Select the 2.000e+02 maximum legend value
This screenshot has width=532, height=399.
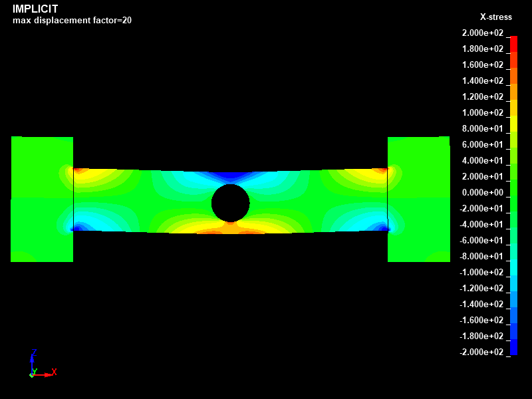tap(483, 33)
